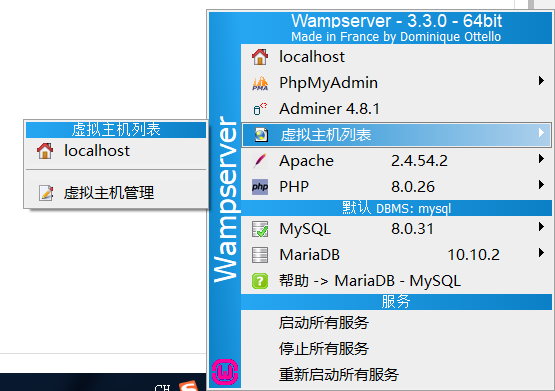Select the highlighted 虚拟主机列表 menu item

pos(396,135)
